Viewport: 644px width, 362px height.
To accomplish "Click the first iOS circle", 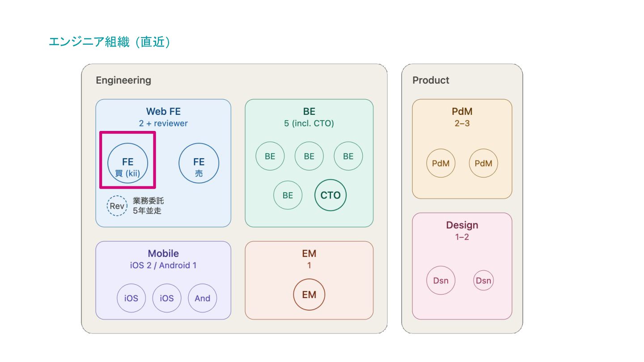I will [x=131, y=298].
